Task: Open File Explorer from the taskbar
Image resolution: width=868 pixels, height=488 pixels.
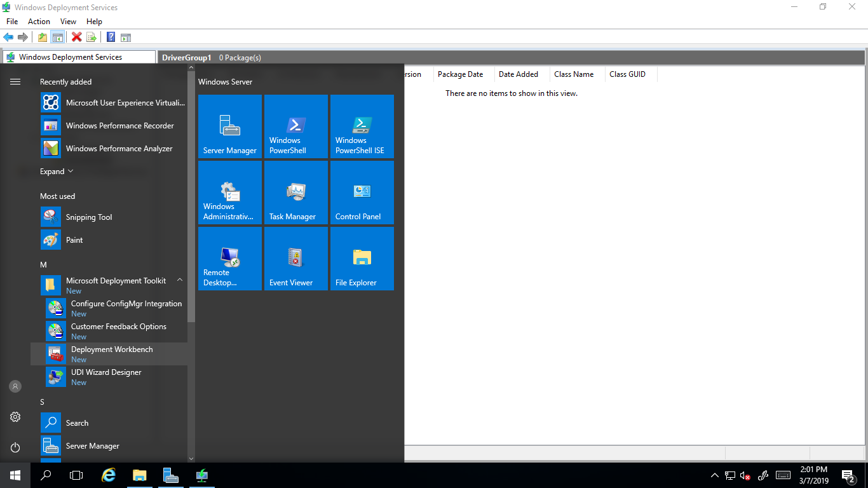Action: [x=139, y=475]
